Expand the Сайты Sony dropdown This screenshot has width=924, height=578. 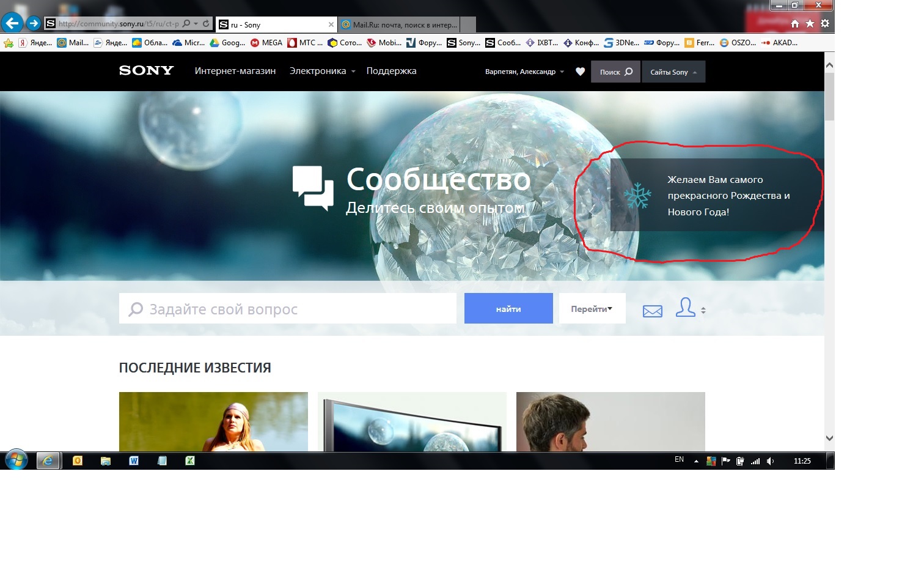[673, 72]
